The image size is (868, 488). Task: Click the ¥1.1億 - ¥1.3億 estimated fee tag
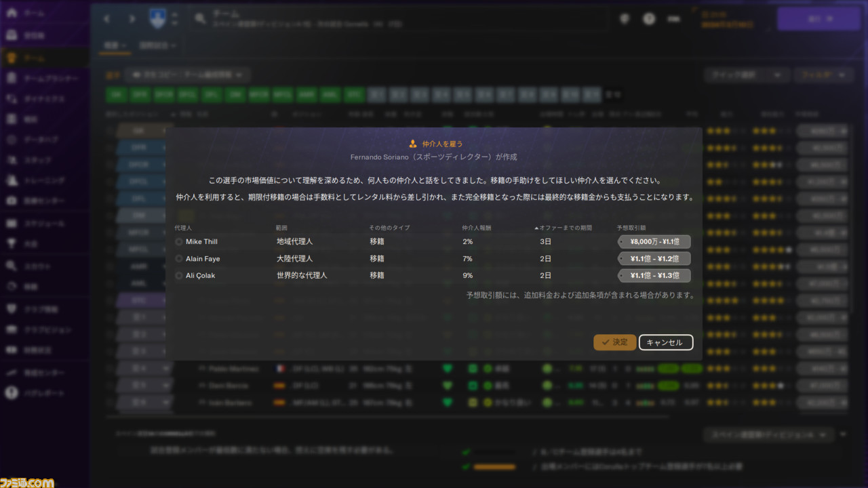point(654,276)
